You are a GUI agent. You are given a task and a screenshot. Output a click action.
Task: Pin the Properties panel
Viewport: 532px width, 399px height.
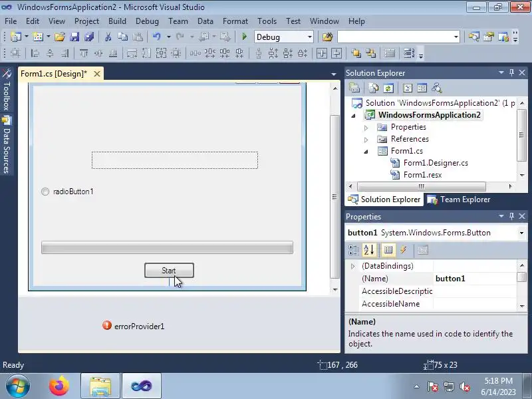(511, 216)
